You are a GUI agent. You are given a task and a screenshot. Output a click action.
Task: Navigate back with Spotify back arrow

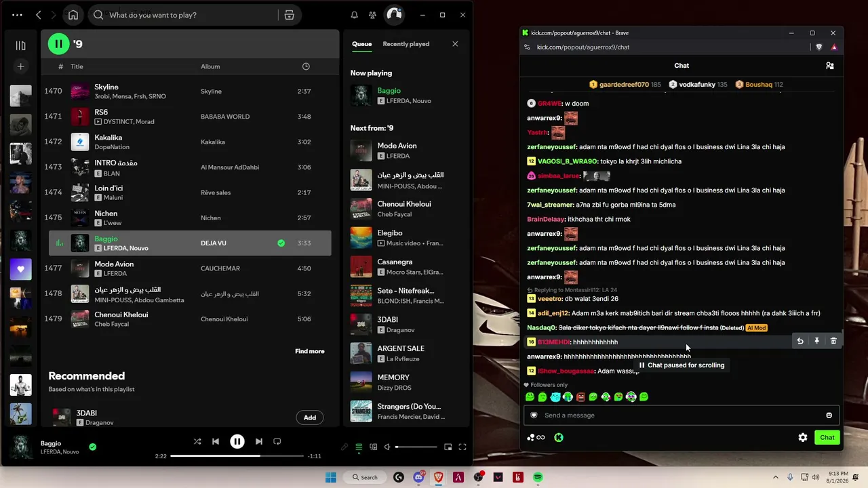click(x=39, y=15)
